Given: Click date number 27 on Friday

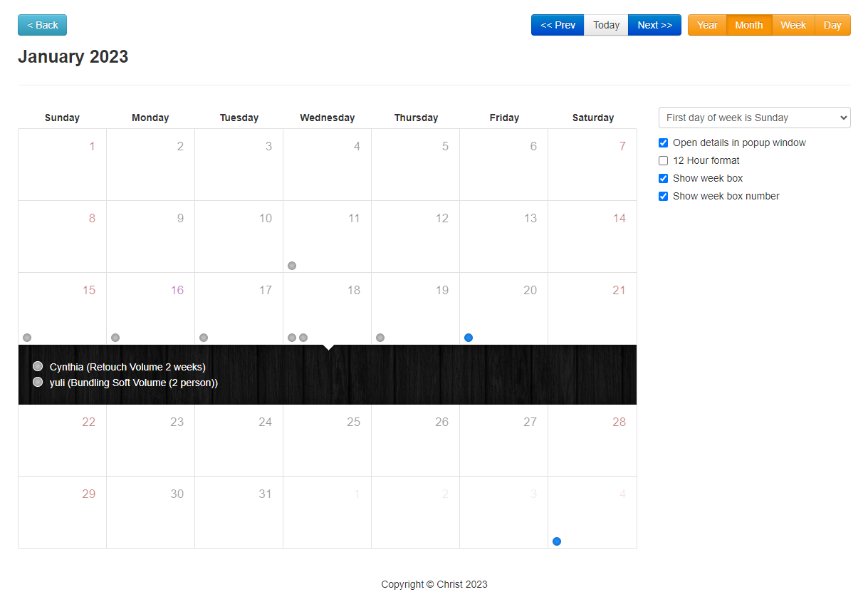Looking at the screenshot, I should pyautogui.click(x=530, y=422).
